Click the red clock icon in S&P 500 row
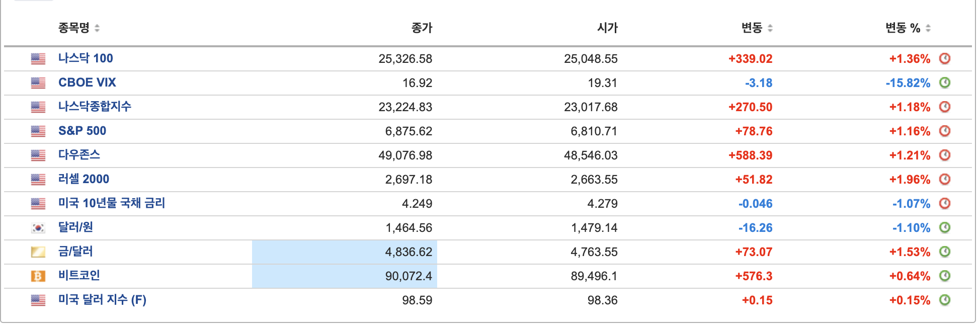 point(945,131)
